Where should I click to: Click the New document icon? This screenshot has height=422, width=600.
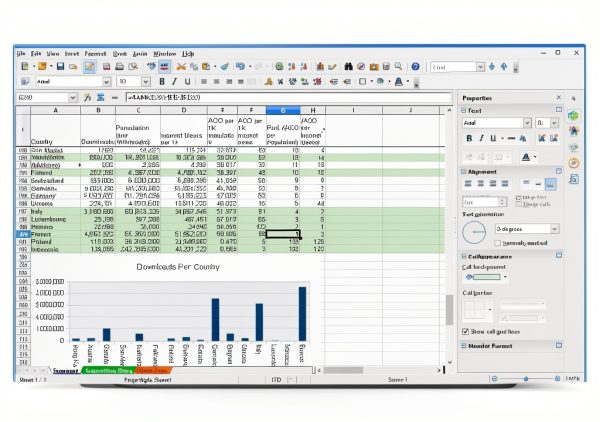pyautogui.click(x=25, y=67)
